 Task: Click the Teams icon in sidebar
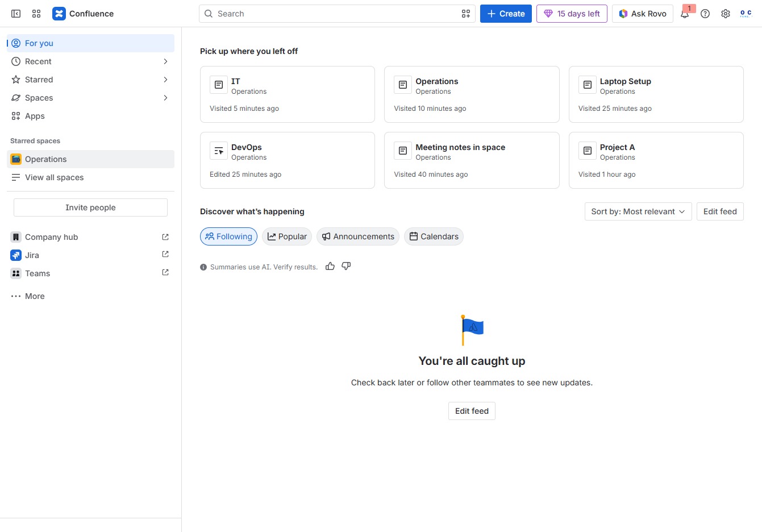tap(16, 273)
